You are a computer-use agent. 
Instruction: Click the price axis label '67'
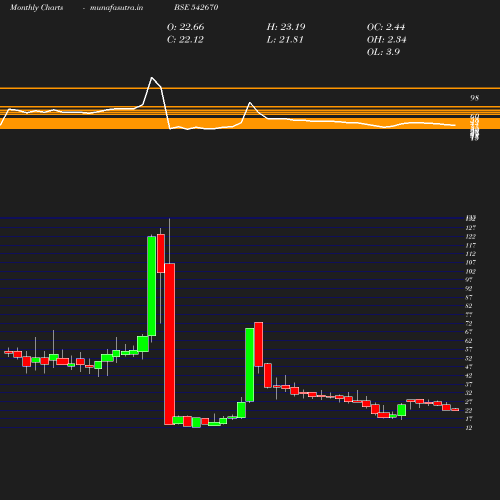point(469,332)
